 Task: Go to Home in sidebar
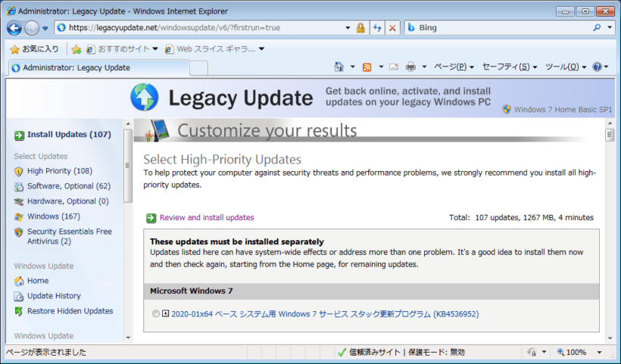point(38,281)
